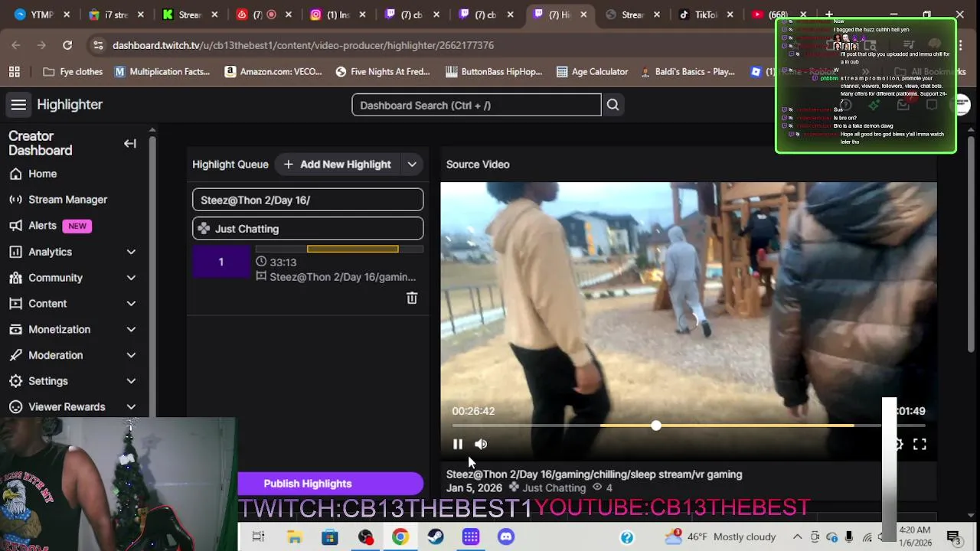The height and width of the screenshot is (551, 980).
Task: Click Add New Highlight
Action: 337,165
